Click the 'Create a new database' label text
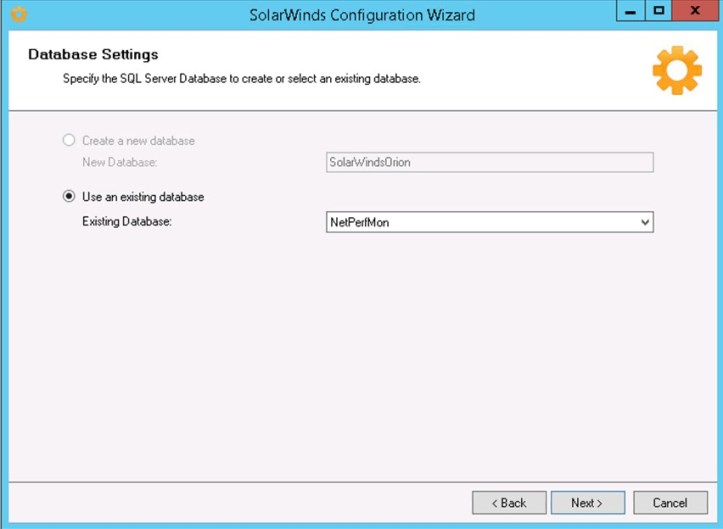723x529 pixels. click(138, 141)
